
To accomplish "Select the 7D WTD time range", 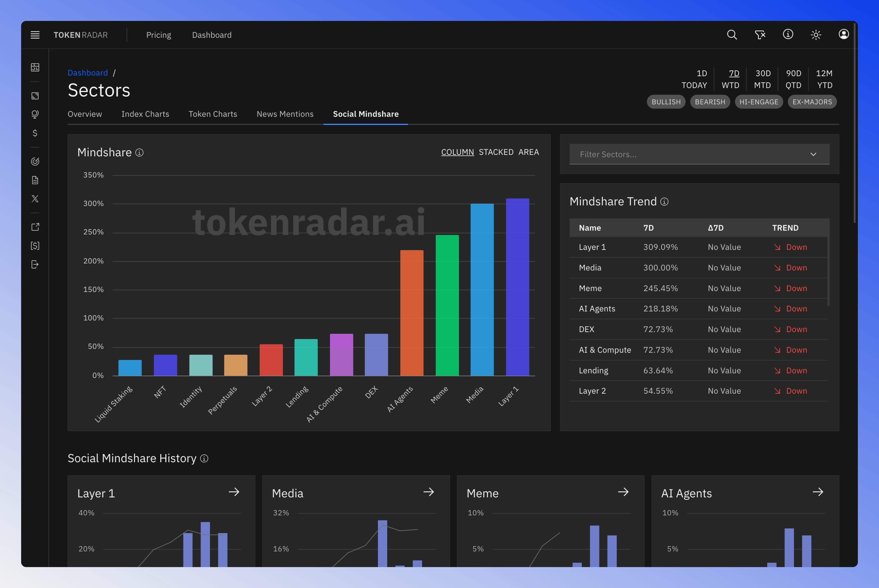I will pyautogui.click(x=730, y=79).
